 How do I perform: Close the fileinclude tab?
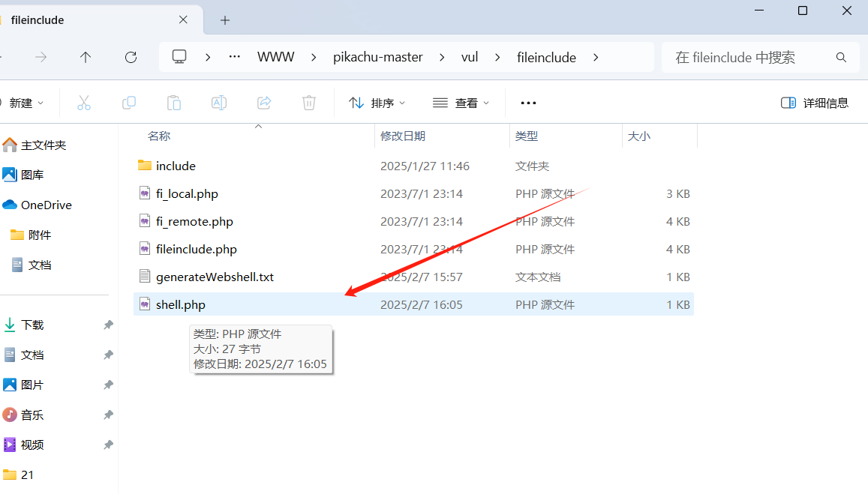tap(183, 20)
